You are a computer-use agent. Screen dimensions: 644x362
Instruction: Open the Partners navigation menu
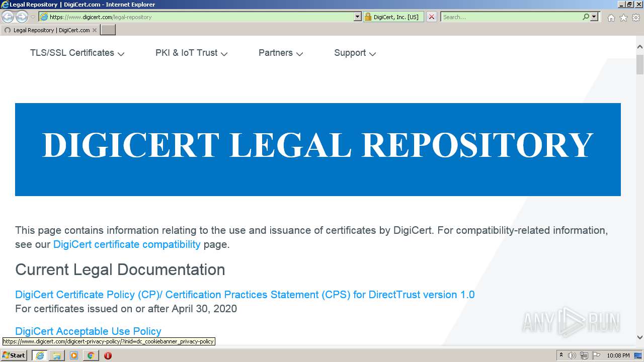[281, 53]
